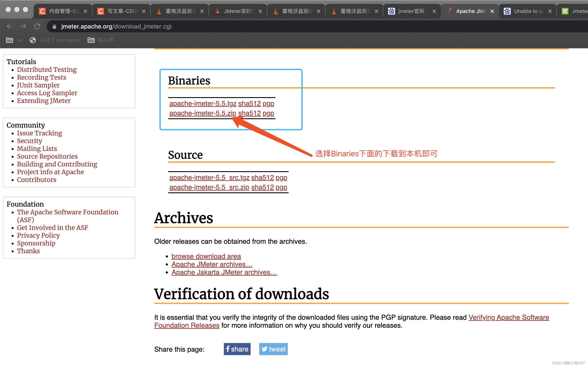The height and width of the screenshot is (367, 588).
Task: Open Sponsorship link
Action: (x=36, y=243)
